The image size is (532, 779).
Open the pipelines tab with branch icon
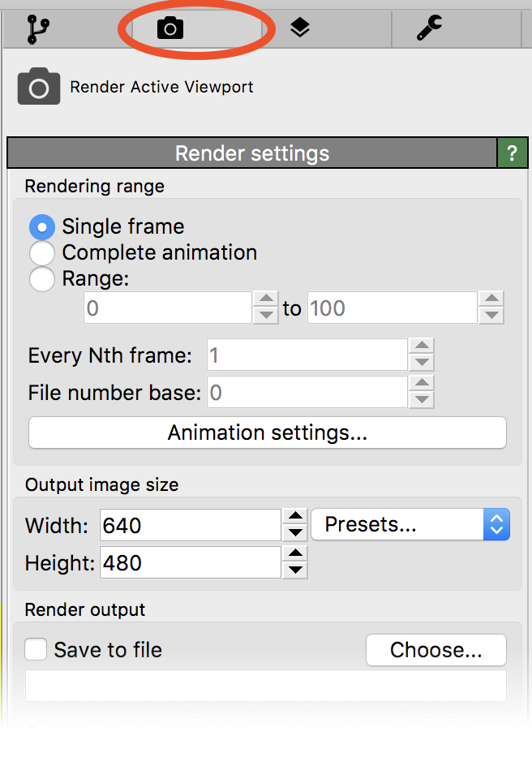pyautogui.click(x=37, y=29)
